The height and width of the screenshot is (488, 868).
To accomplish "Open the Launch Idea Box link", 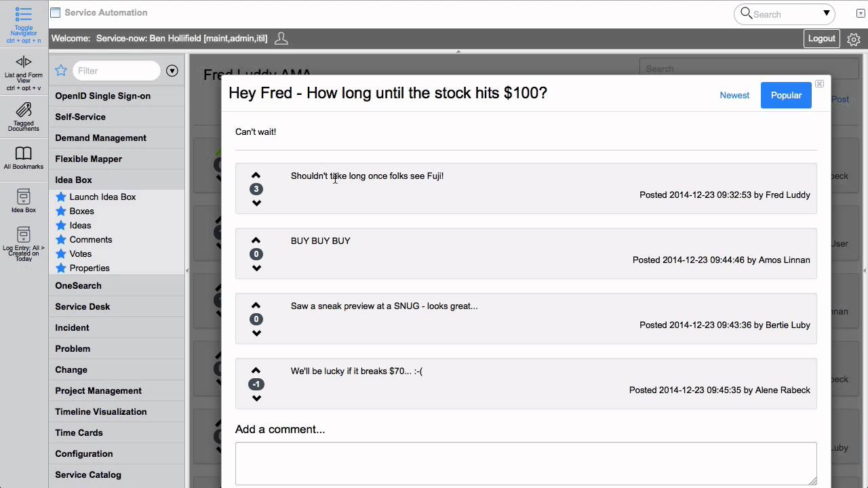I will (x=102, y=197).
